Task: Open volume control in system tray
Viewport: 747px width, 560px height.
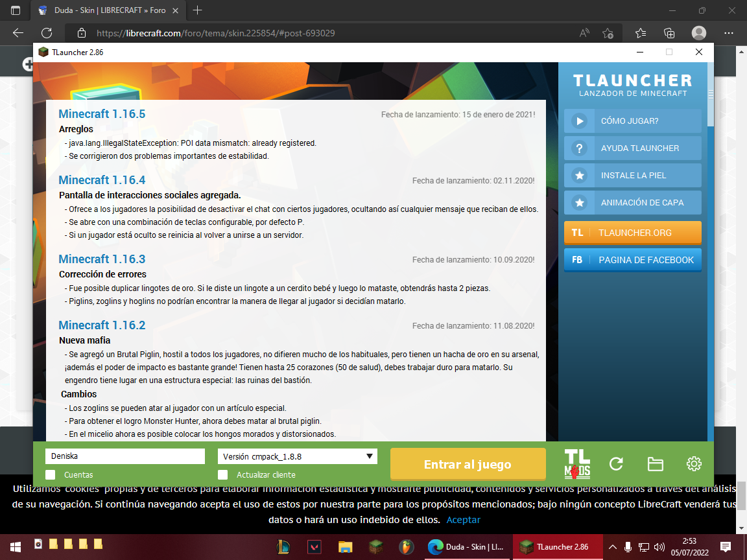Action: [660, 546]
